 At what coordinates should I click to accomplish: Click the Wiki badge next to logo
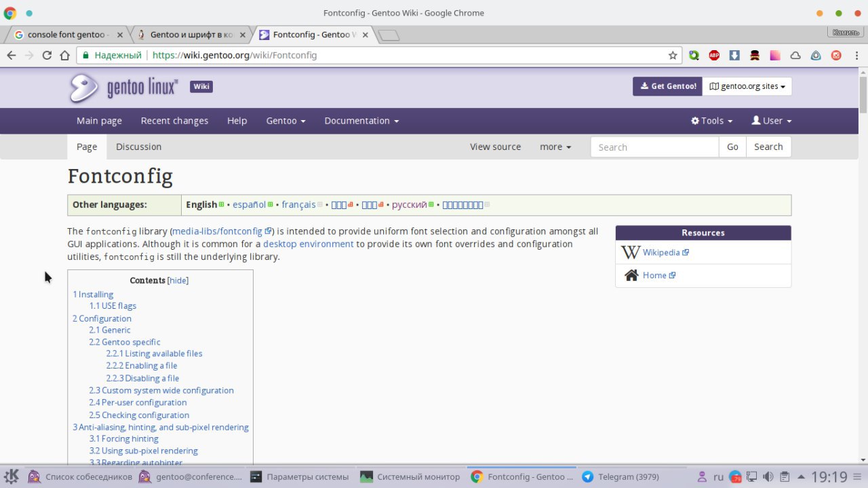[x=201, y=86]
